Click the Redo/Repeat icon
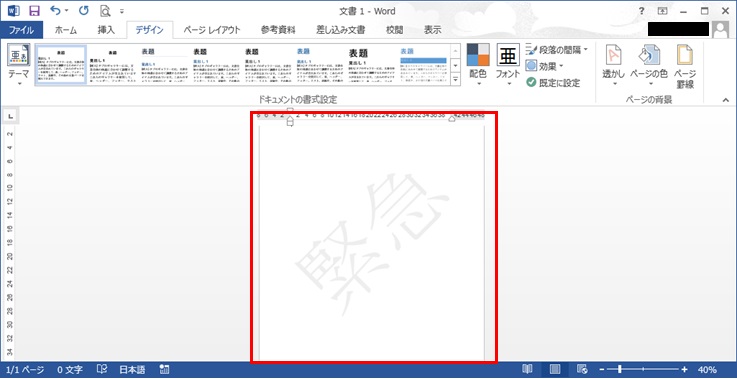 [84, 11]
